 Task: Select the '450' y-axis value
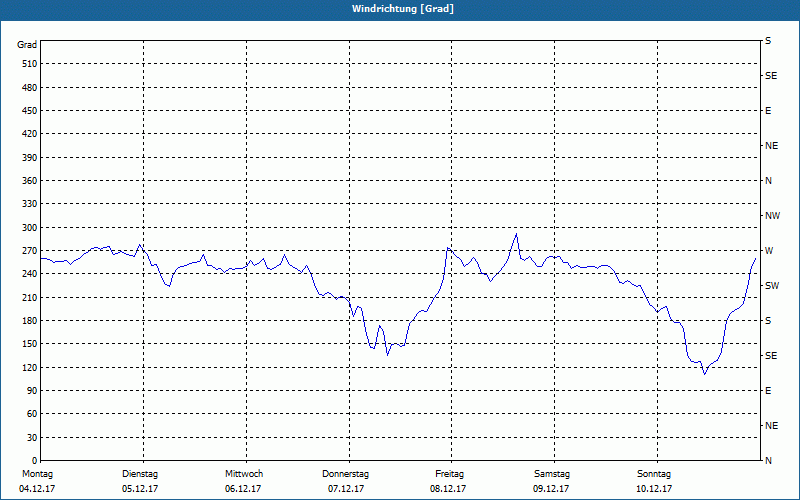tap(30, 111)
